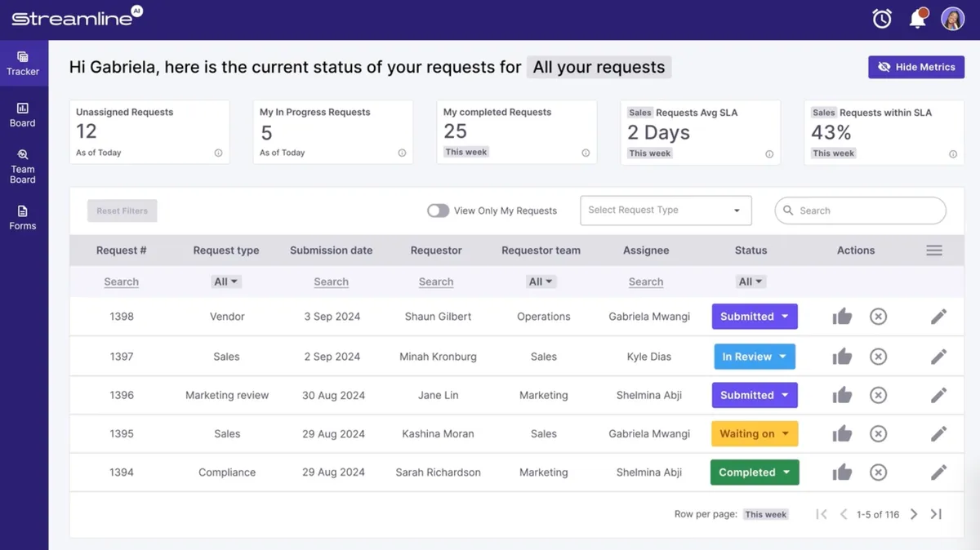
Task: Click the Streamline AI logo
Action: (77, 18)
